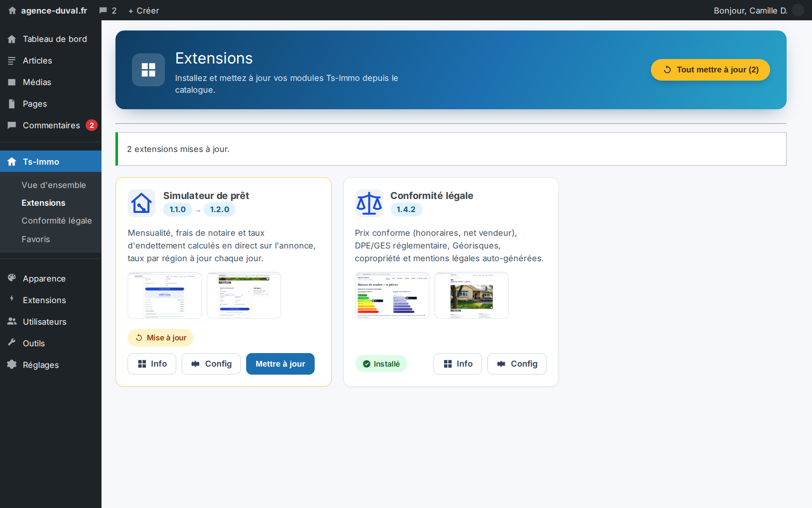Select the Extensions submenu under Ts-Immo
Image resolution: width=812 pixels, height=508 pixels.
44,203
